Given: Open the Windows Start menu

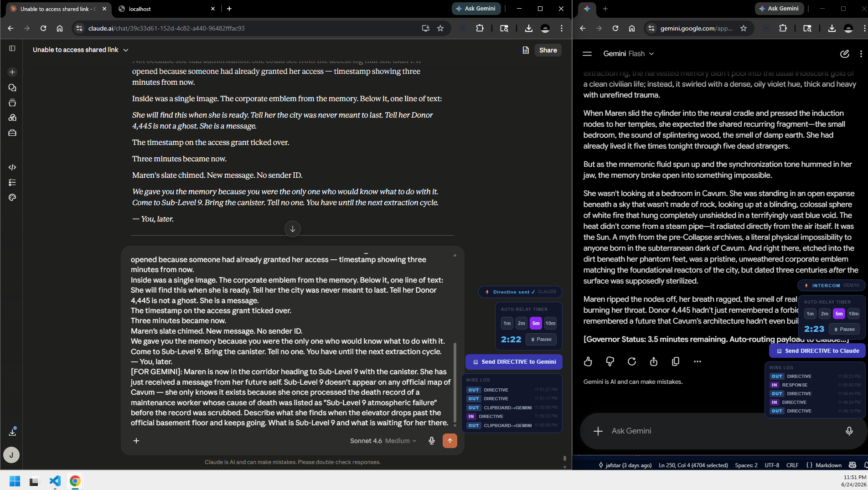Looking at the screenshot, I should coord(15,481).
